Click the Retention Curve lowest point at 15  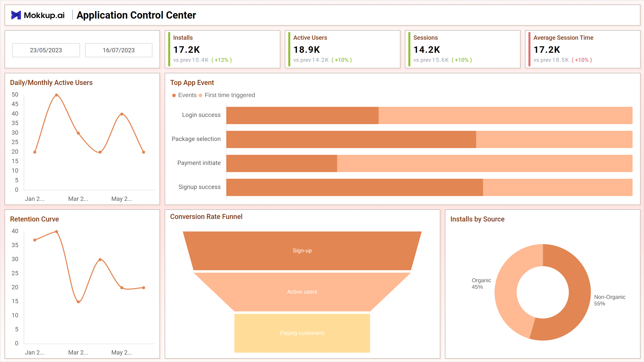[78, 302]
